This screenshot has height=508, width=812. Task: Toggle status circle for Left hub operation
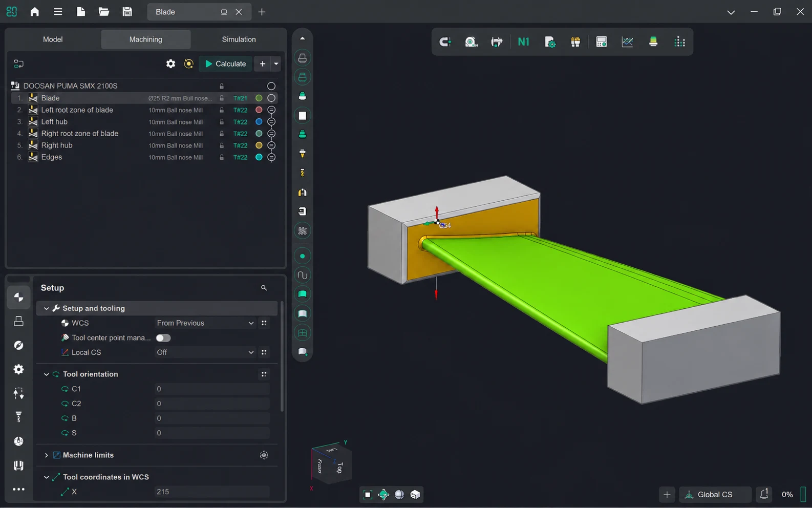[271, 122]
